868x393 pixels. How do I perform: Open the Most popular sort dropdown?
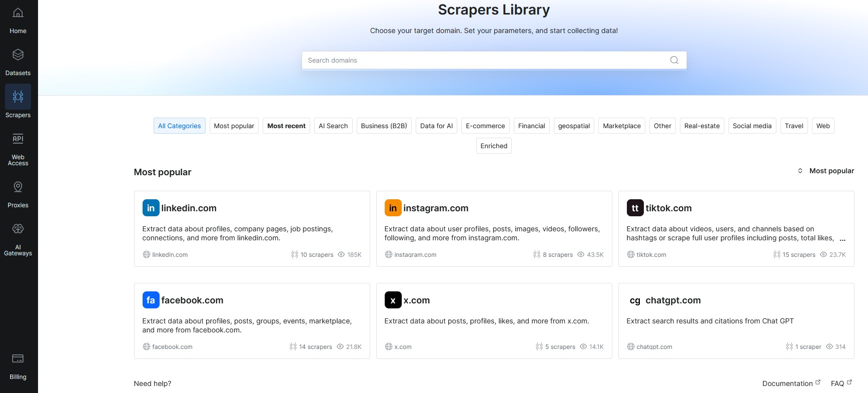825,171
